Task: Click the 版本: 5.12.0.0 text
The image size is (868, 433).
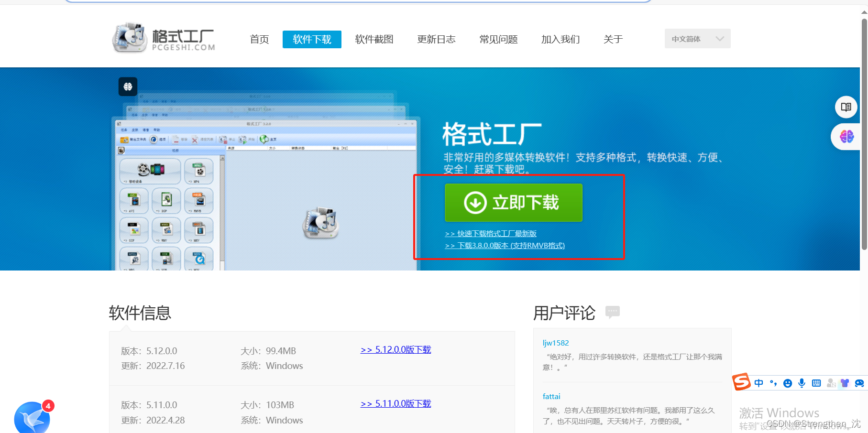Action: pyautogui.click(x=149, y=351)
